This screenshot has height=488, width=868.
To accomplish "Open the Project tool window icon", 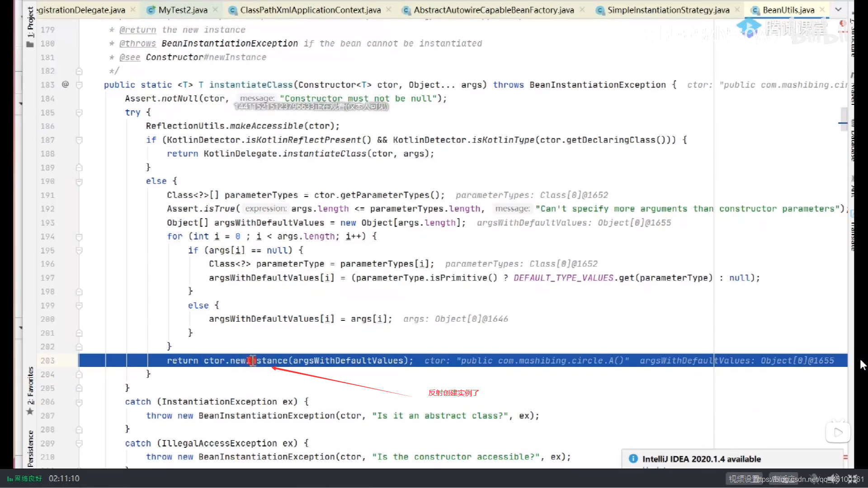I will (x=30, y=44).
